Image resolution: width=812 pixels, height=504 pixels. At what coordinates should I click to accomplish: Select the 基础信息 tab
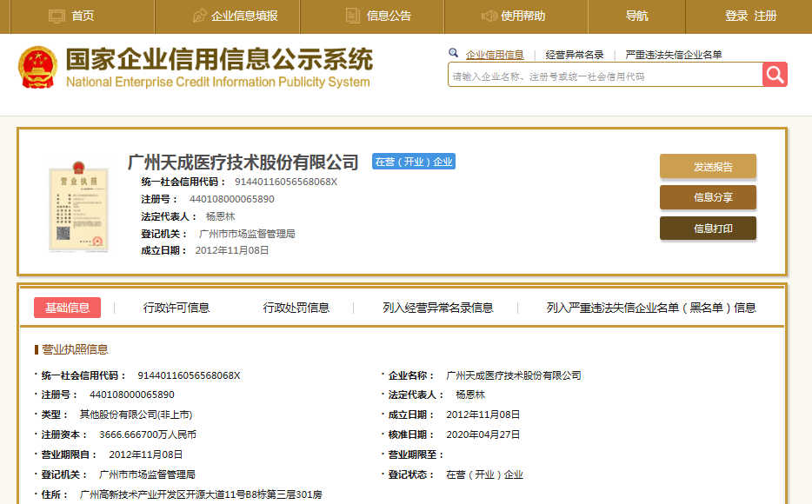(67, 308)
